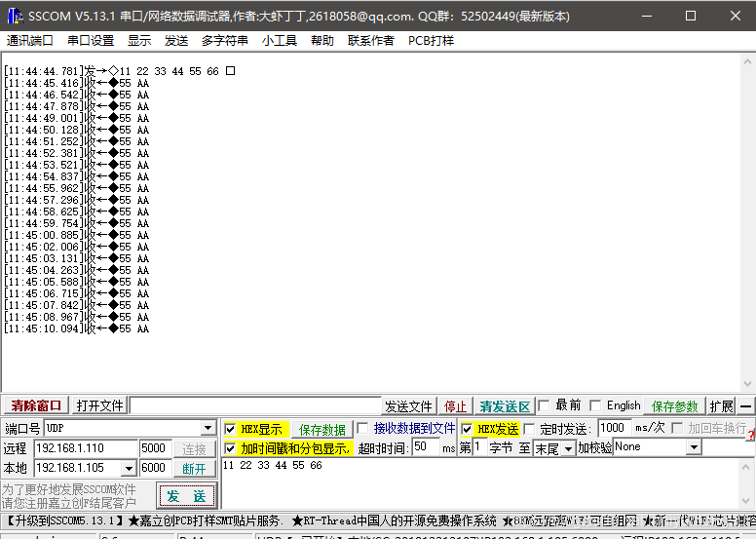Click the 连接 button
Image resolution: width=756 pixels, height=539 pixels.
tap(194, 449)
